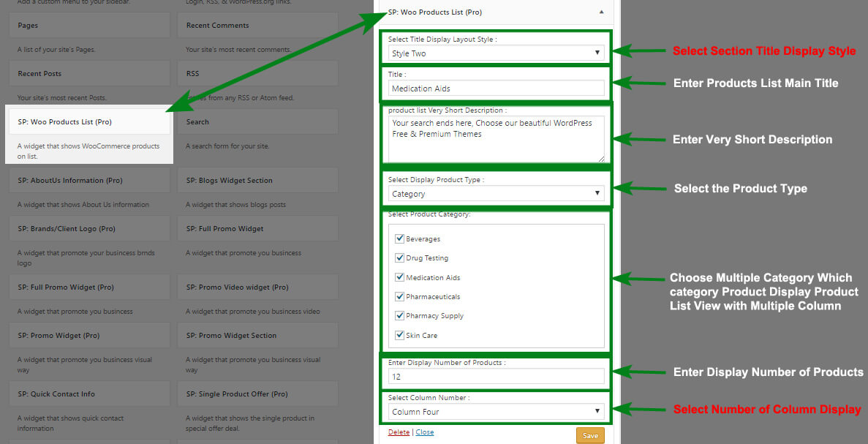Click 'A list of your site's Pages.' text

click(56, 50)
